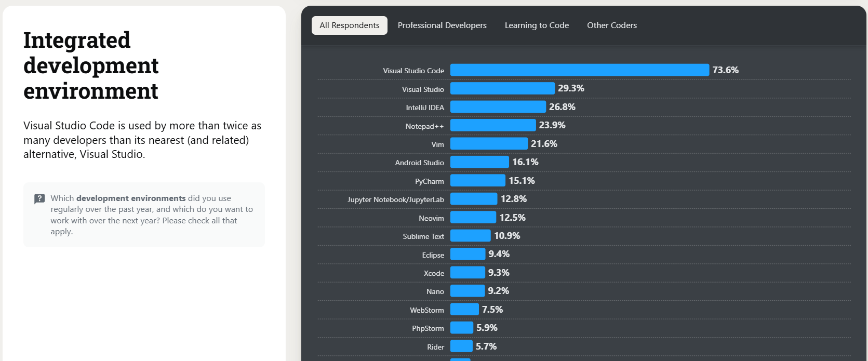Click the Neovim 12.5% bar

point(473,218)
